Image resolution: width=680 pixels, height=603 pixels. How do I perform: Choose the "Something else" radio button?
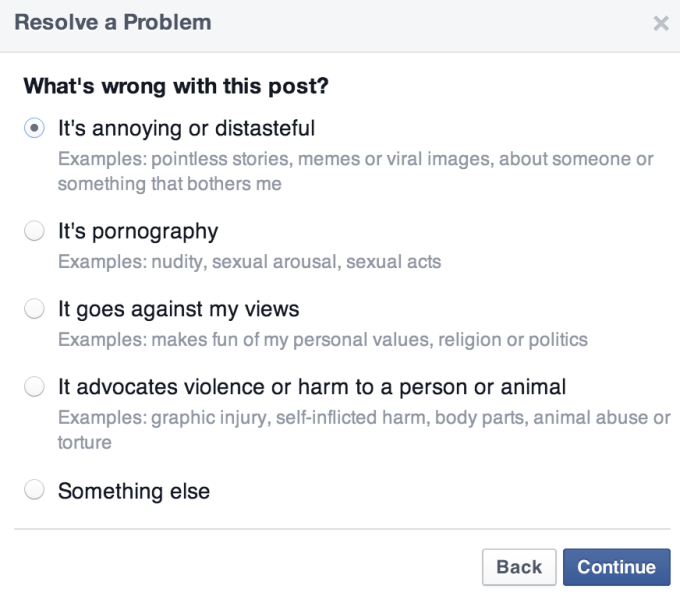tap(35, 490)
